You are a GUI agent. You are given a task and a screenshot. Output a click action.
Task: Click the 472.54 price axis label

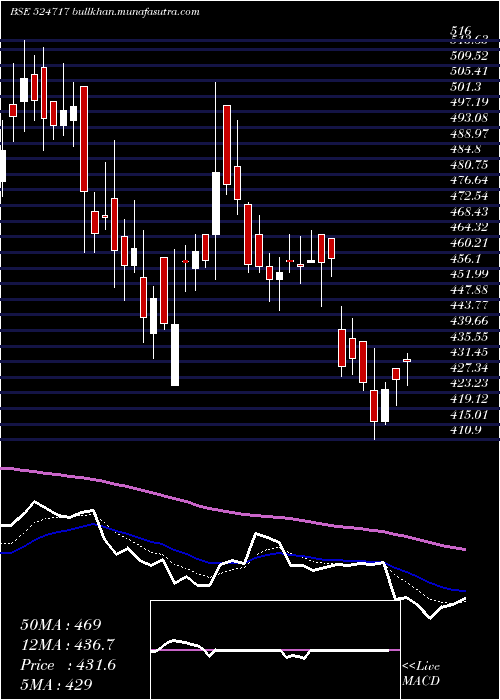470,196
